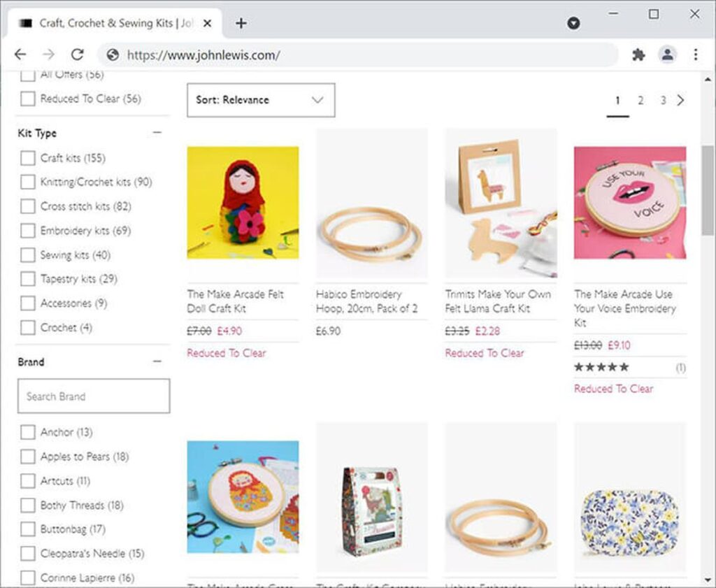The image size is (716, 588).
Task: Click inside the Search Brand field
Action: (x=93, y=396)
